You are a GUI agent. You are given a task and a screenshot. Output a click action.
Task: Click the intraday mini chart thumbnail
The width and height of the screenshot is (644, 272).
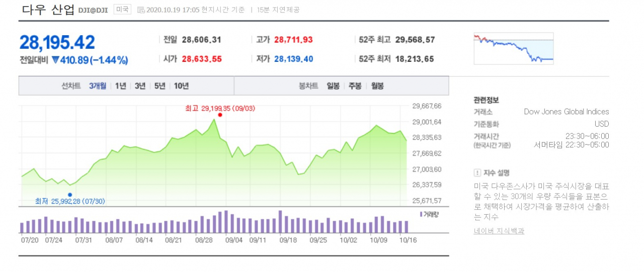click(x=514, y=49)
